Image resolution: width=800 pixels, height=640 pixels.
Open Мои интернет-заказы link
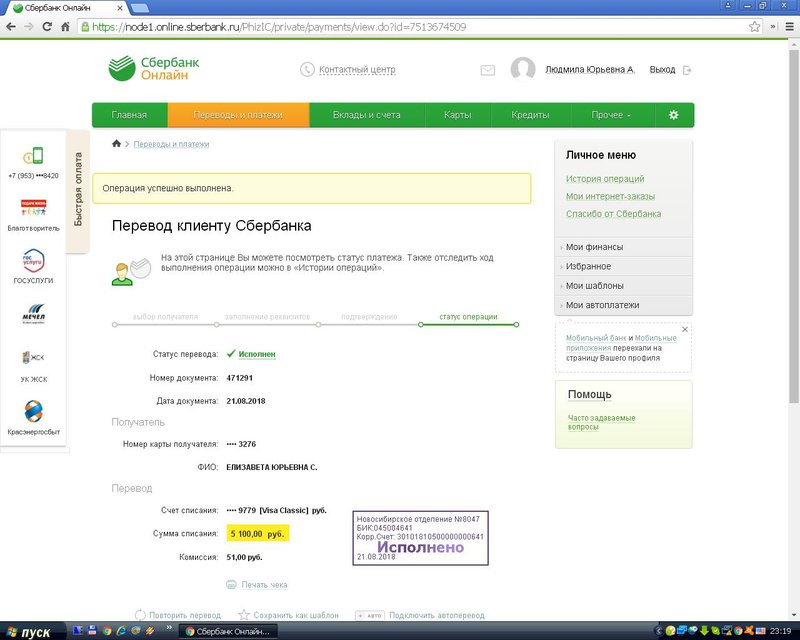610,196
